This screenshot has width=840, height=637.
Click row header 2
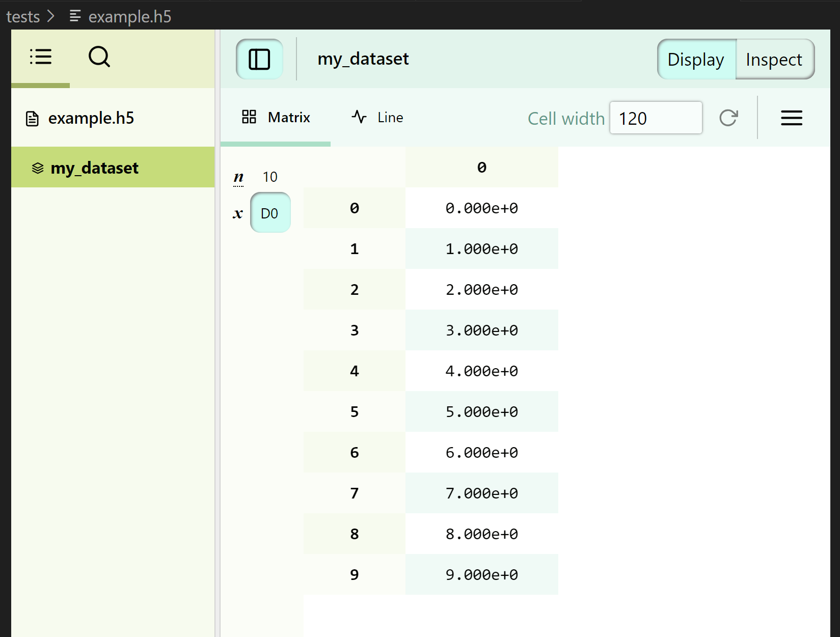pyautogui.click(x=355, y=289)
